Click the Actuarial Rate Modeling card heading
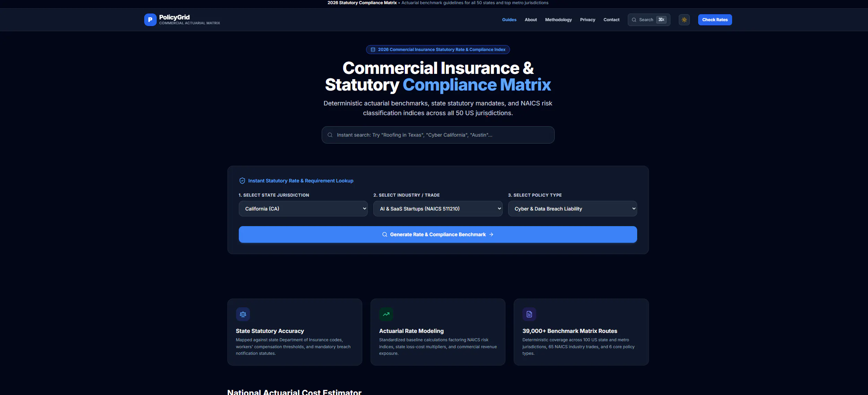 click(411, 331)
